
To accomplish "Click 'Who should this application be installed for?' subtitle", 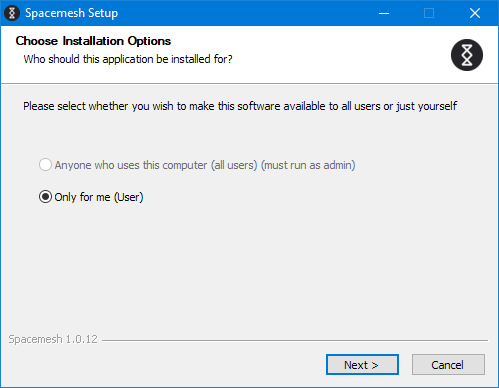I will pos(128,59).
